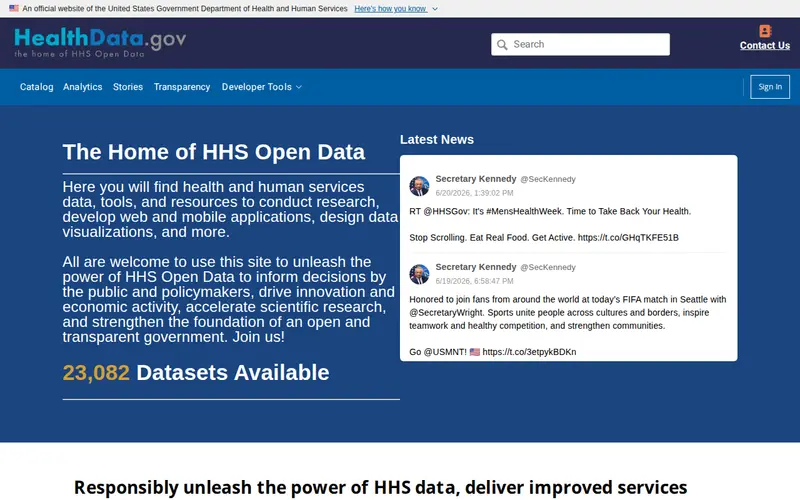Click the Sign In button
This screenshot has width=800, height=500.
(770, 87)
